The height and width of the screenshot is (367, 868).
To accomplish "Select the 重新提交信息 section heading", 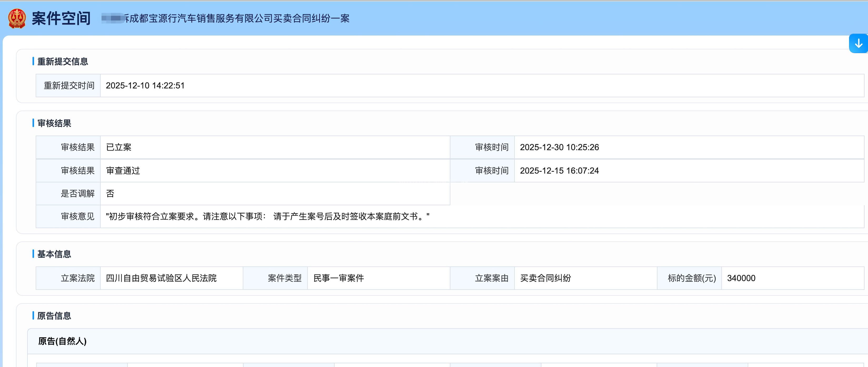I will tap(62, 62).
